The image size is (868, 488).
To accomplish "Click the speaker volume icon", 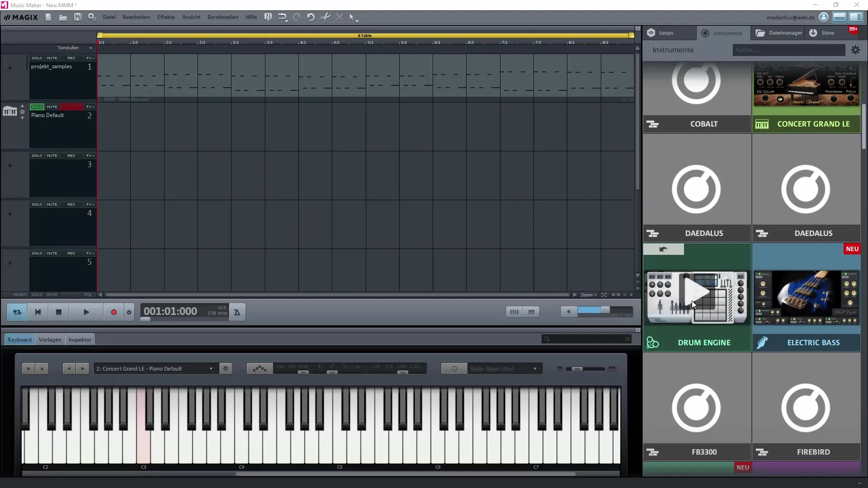I will coord(569,312).
